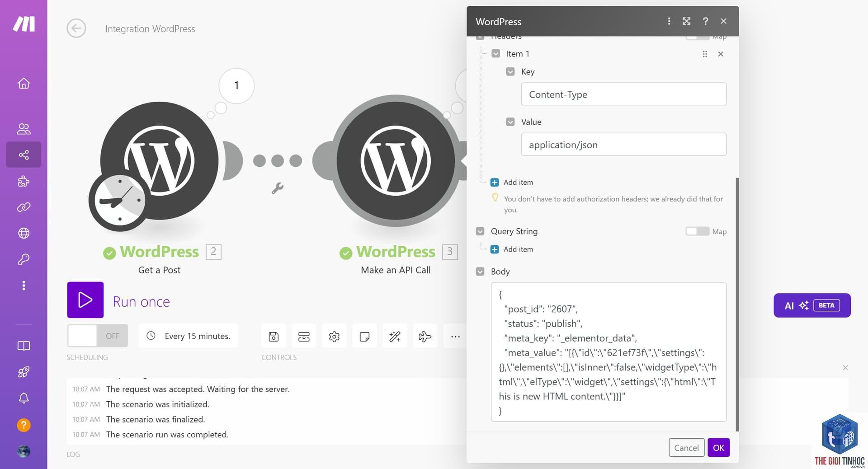868x469 pixels.
Task: Open the Templates puzzle icon in the sidebar
Action: pos(24,181)
